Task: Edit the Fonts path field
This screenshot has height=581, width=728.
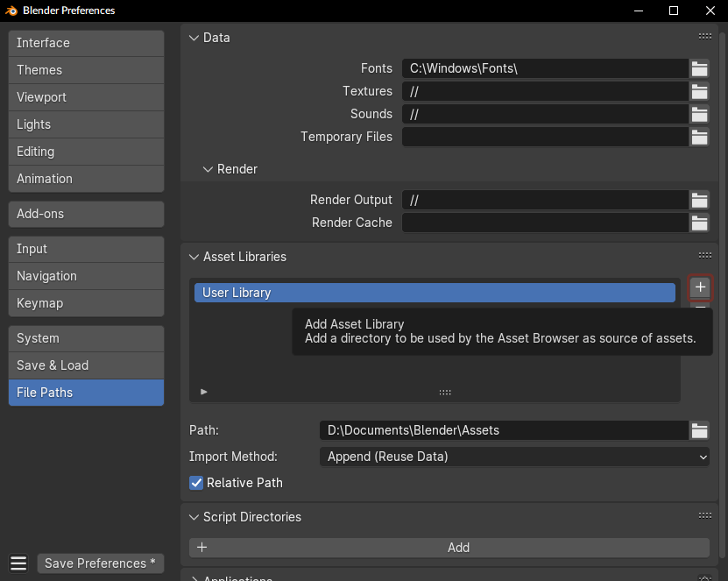Action: pos(545,68)
